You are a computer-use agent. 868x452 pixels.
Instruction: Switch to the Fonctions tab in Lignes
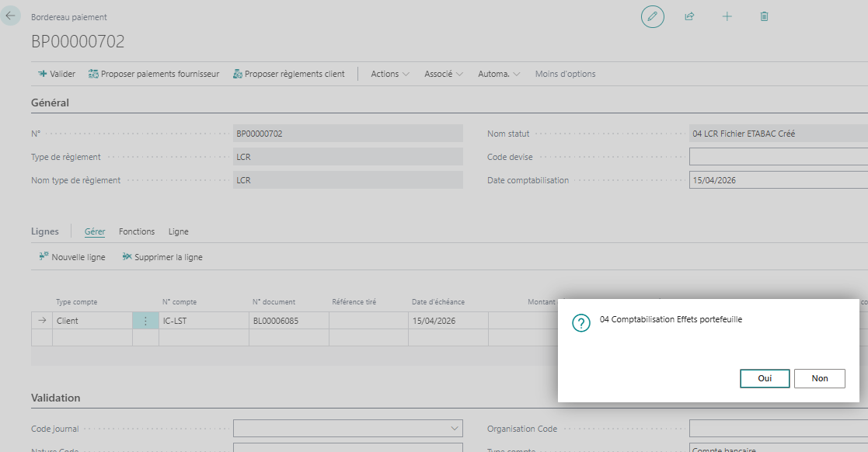tap(136, 231)
